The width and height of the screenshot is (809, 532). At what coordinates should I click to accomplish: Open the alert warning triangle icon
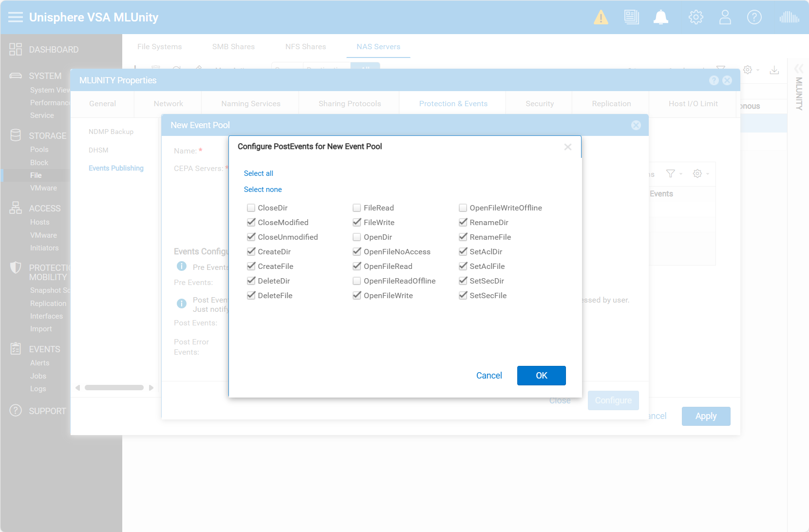point(601,18)
